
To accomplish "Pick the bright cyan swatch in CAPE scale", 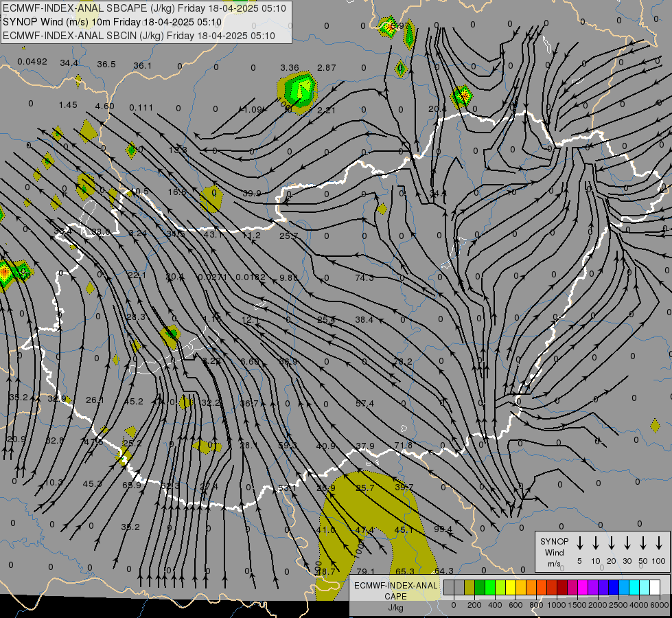I will click(634, 588).
